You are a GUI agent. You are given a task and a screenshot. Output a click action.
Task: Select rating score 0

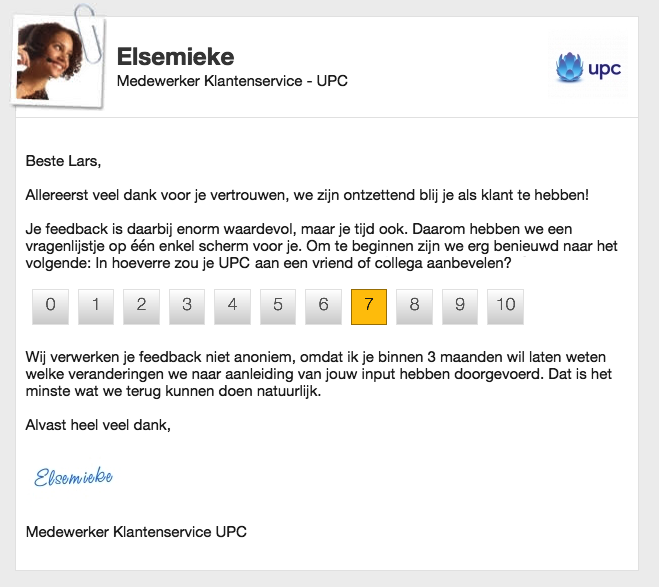tap(50, 306)
